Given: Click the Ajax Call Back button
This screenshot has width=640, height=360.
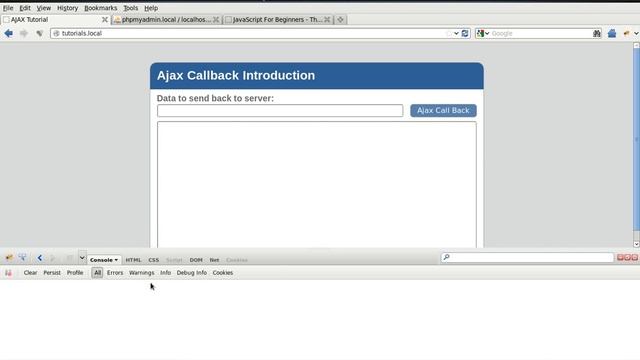Looking at the screenshot, I should coord(443,111).
